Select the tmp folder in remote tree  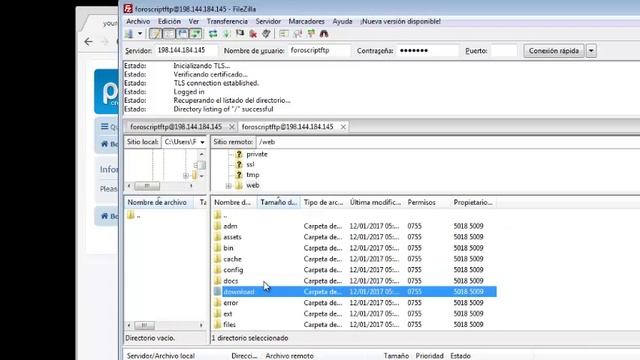(x=253, y=175)
